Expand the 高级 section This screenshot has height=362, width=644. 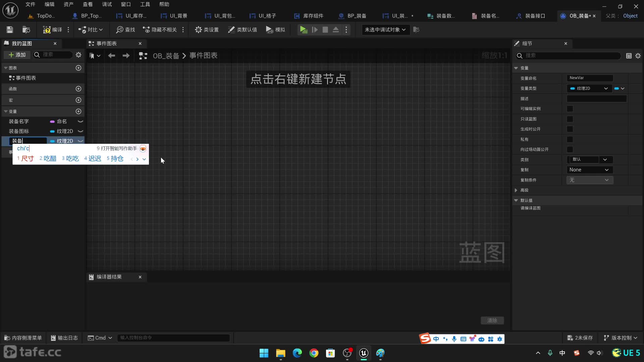[516, 190]
